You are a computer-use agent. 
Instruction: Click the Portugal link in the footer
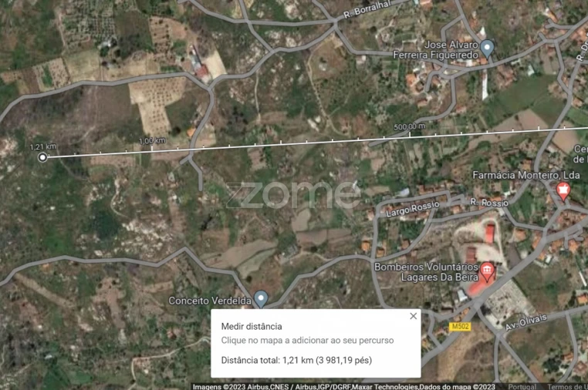coord(522,387)
